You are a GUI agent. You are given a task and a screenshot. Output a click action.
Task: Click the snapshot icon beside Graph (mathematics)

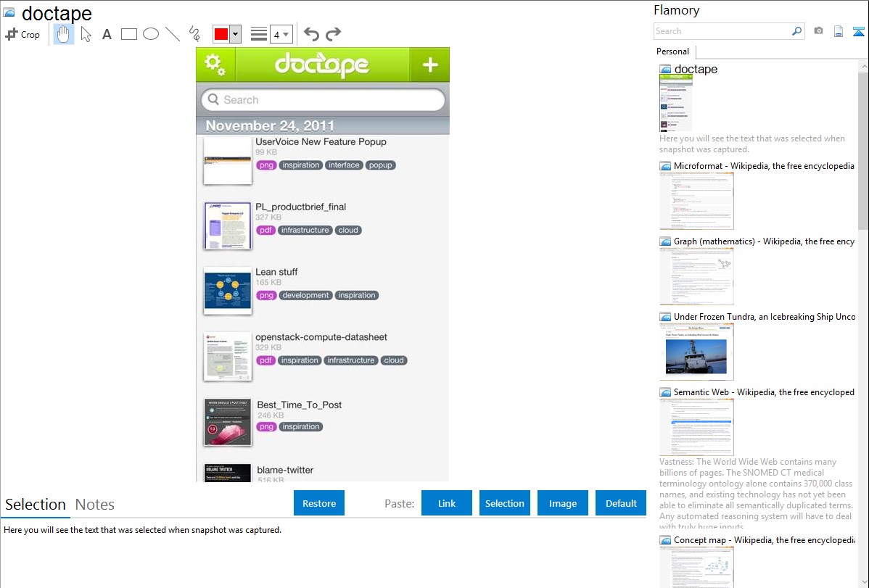[665, 241]
